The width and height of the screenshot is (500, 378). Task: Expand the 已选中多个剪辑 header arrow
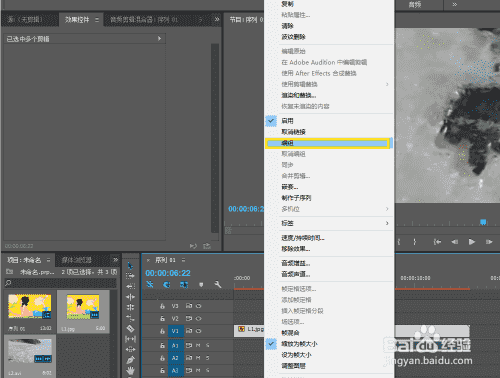[x=159, y=39]
